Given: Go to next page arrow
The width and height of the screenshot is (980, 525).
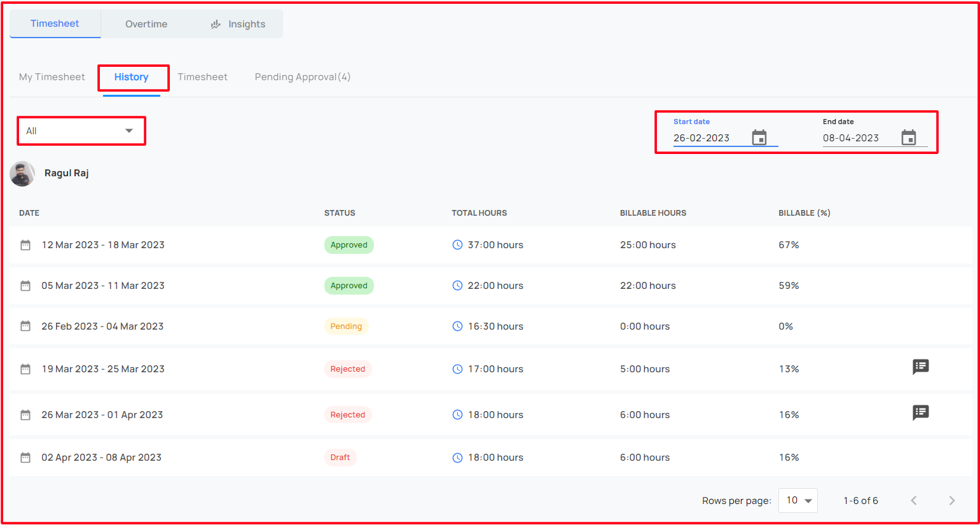Looking at the screenshot, I should tap(951, 501).
